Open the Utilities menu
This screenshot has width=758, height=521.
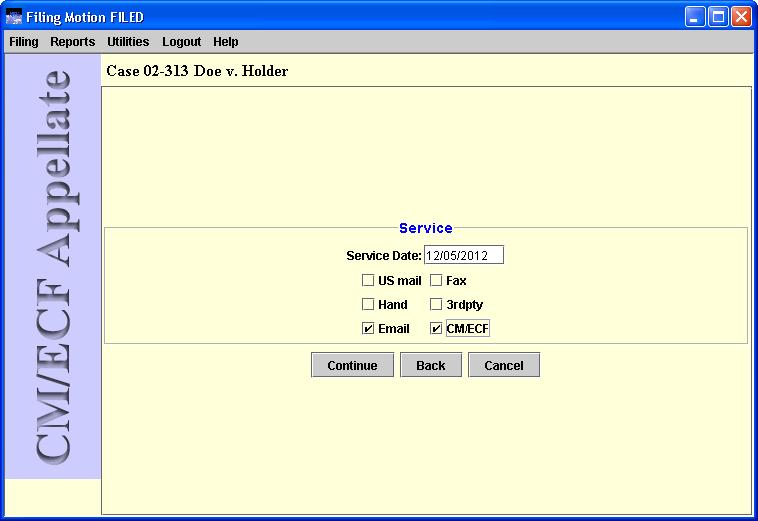coord(128,42)
